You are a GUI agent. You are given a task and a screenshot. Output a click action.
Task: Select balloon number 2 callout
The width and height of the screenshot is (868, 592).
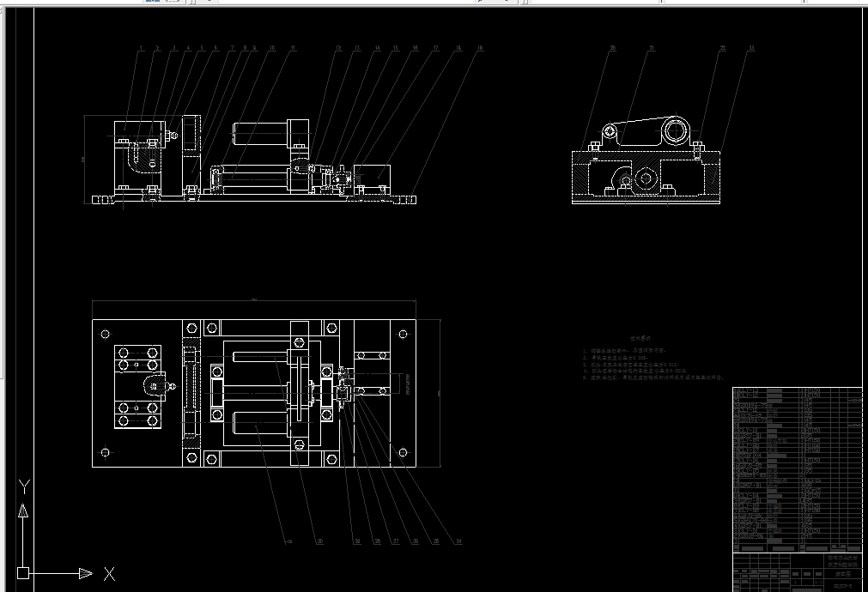157,48
